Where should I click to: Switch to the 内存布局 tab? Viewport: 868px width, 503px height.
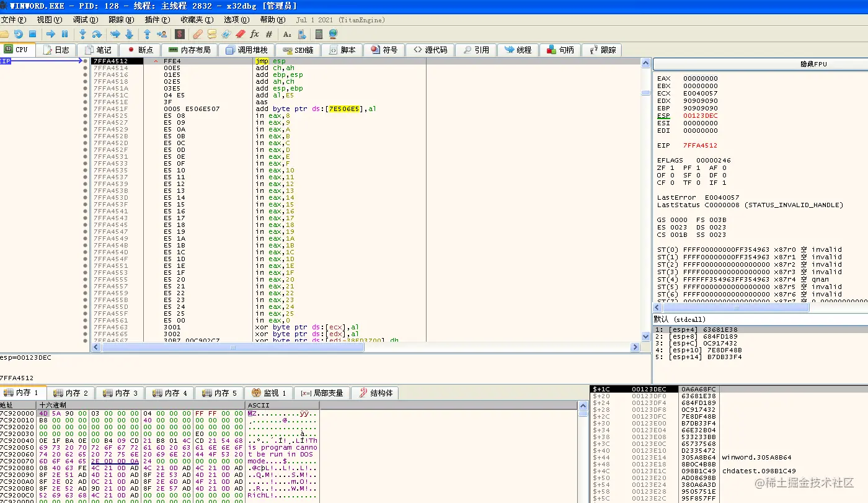pos(189,50)
